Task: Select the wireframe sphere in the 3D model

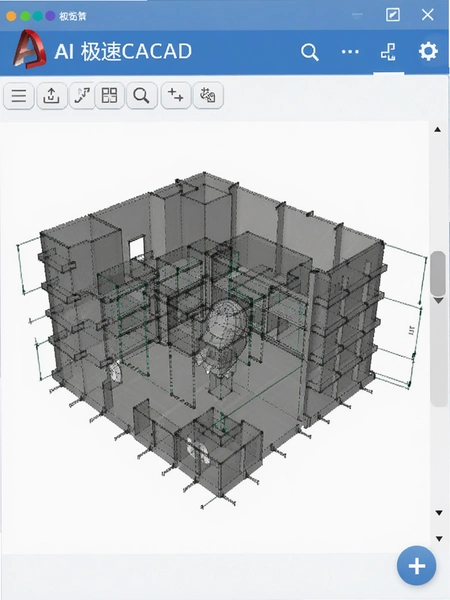Action: pos(227,321)
